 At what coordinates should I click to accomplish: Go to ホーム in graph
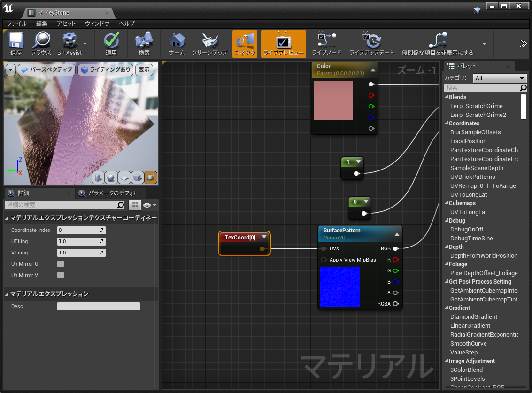tap(177, 44)
